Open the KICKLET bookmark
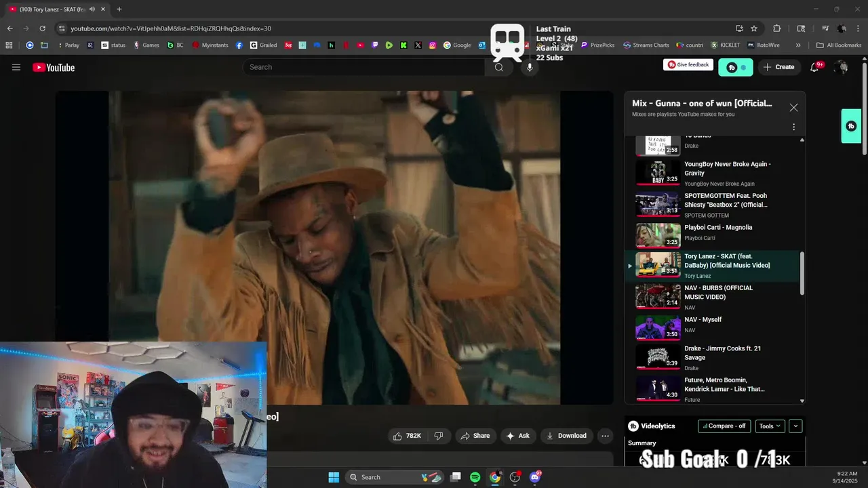This screenshot has height=488, width=868. tap(726, 45)
